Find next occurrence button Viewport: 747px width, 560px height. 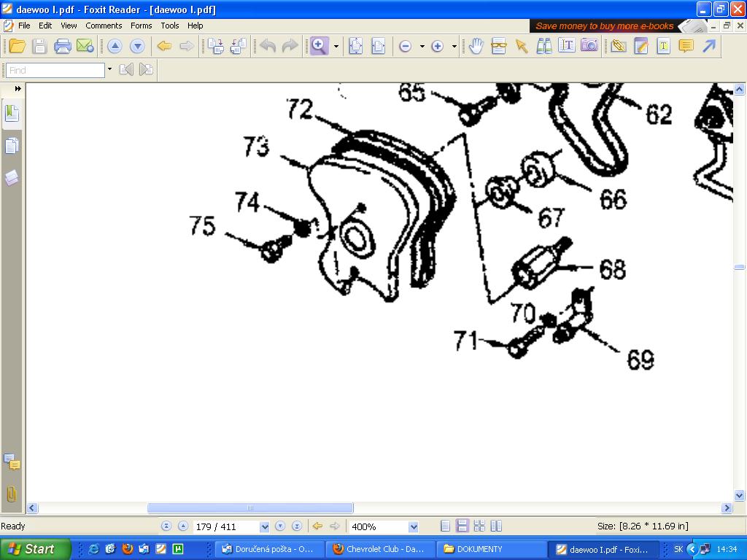(146, 70)
